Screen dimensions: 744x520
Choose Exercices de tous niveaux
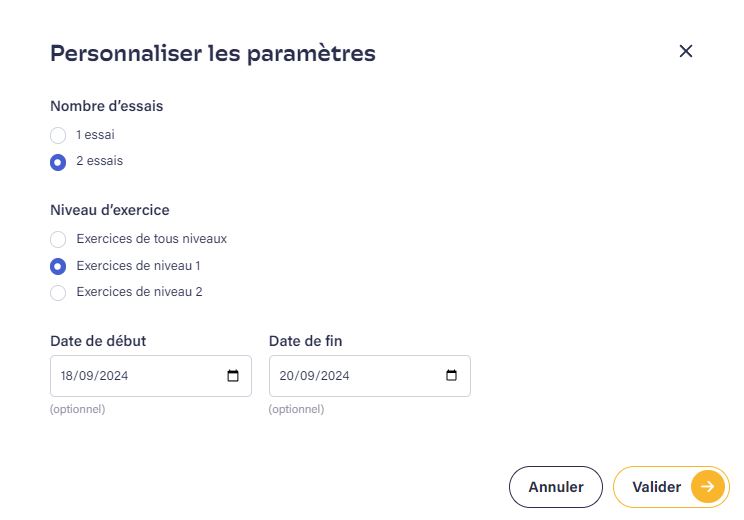[x=58, y=240]
